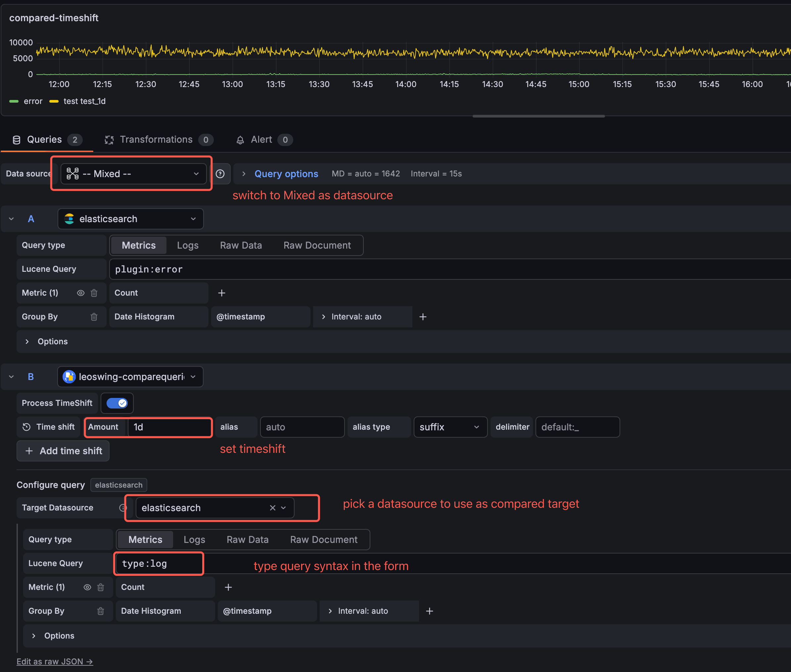Screen dimensions: 791x672
Task: Click Date Histogram in query A Group By
Action: coord(159,317)
